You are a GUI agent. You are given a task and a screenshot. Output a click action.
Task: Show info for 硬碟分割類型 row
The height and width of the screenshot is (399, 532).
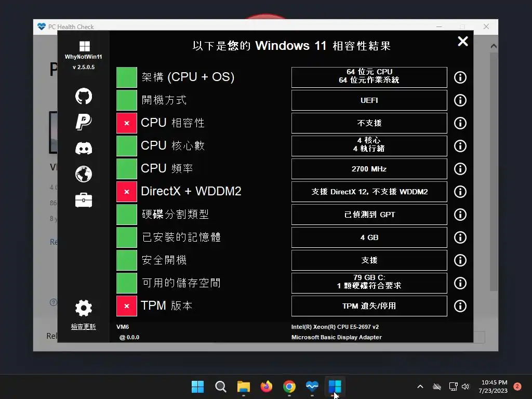(x=460, y=215)
